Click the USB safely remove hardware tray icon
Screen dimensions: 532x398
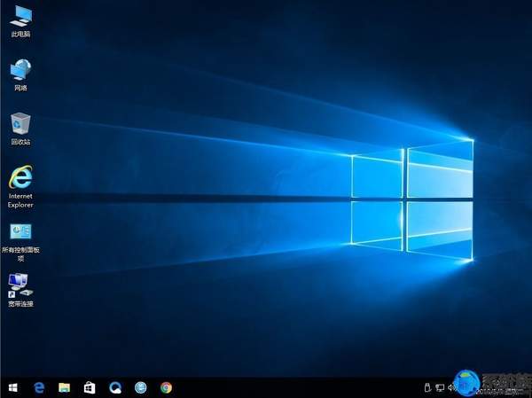(x=427, y=387)
